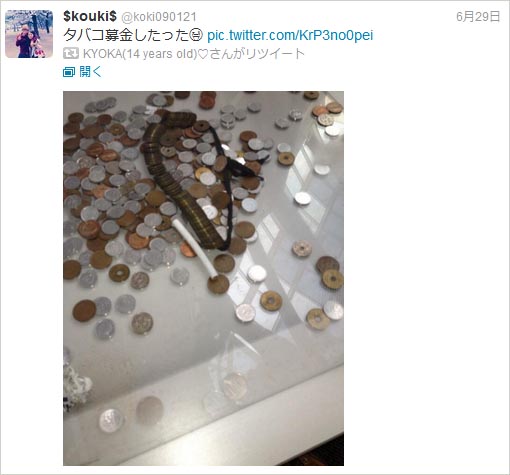This screenshot has width=510, height=475.
Task: Open the pic.twitter.com/KrP3no0pei link
Action: pos(290,35)
